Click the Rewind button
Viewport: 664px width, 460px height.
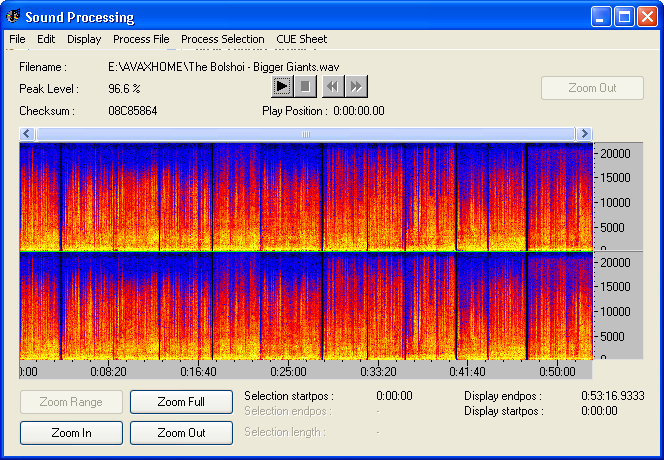click(332, 87)
